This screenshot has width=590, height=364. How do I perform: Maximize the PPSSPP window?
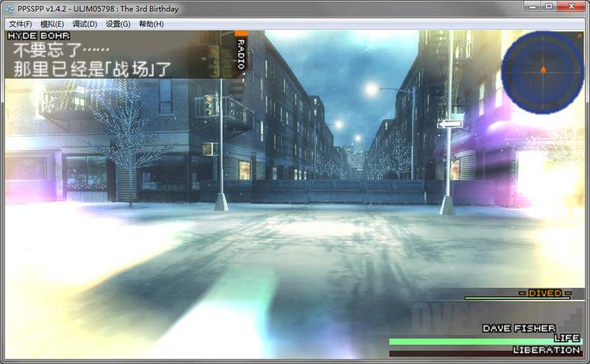point(549,7)
